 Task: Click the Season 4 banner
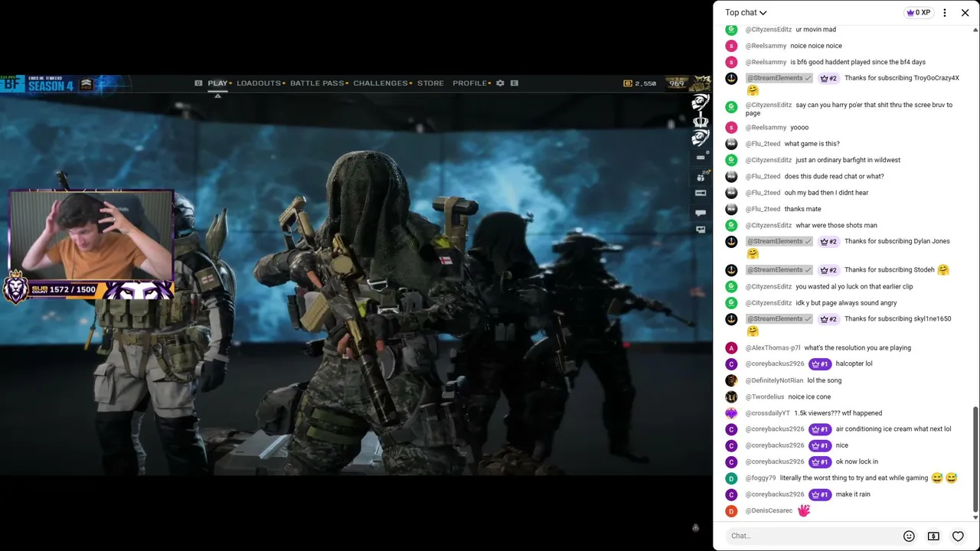[51, 85]
